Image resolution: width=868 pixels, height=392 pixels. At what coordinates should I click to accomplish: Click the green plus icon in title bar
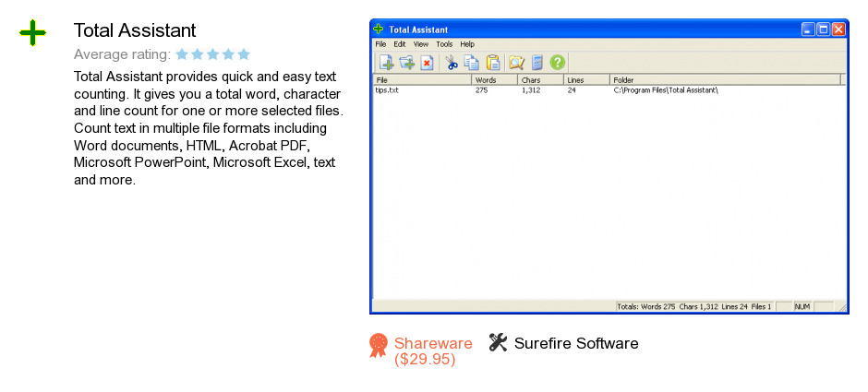pos(379,30)
